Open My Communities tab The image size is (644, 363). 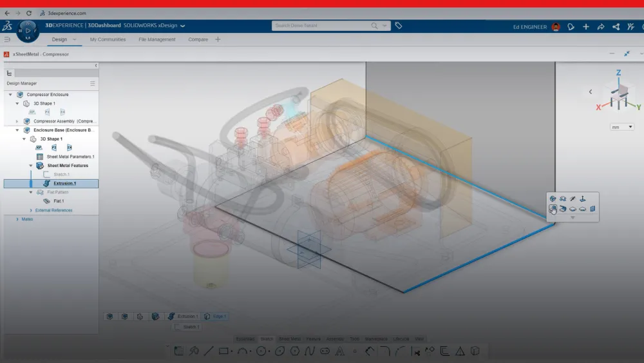tap(108, 39)
